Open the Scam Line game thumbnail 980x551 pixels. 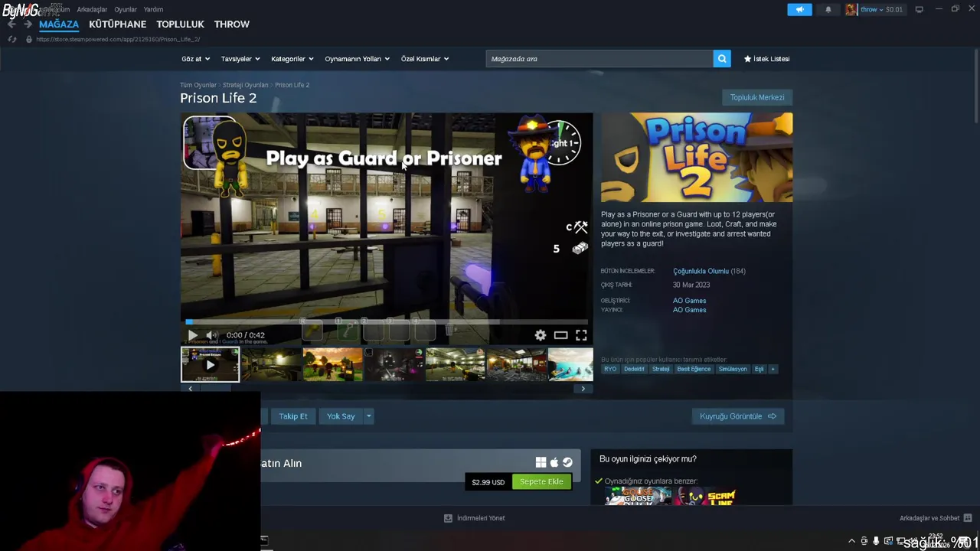705,497
